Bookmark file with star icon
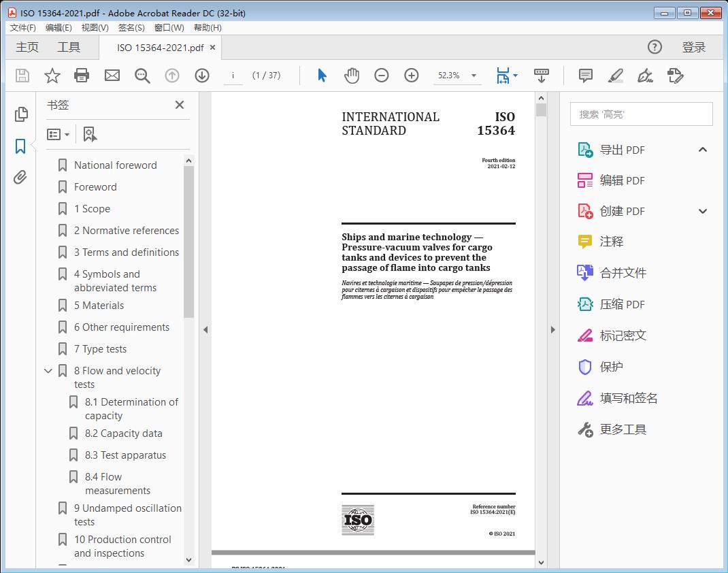 pyautogui.click(x=52, y=76)
